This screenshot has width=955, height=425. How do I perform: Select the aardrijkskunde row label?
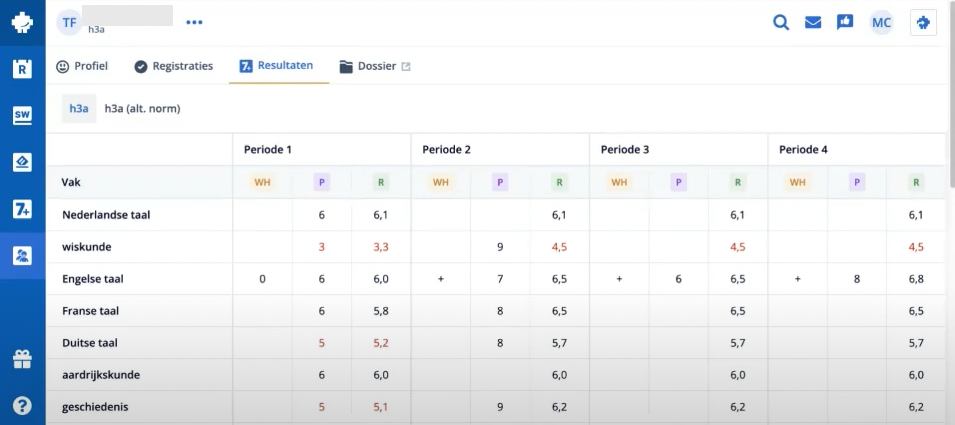click(x=100, y=375)
